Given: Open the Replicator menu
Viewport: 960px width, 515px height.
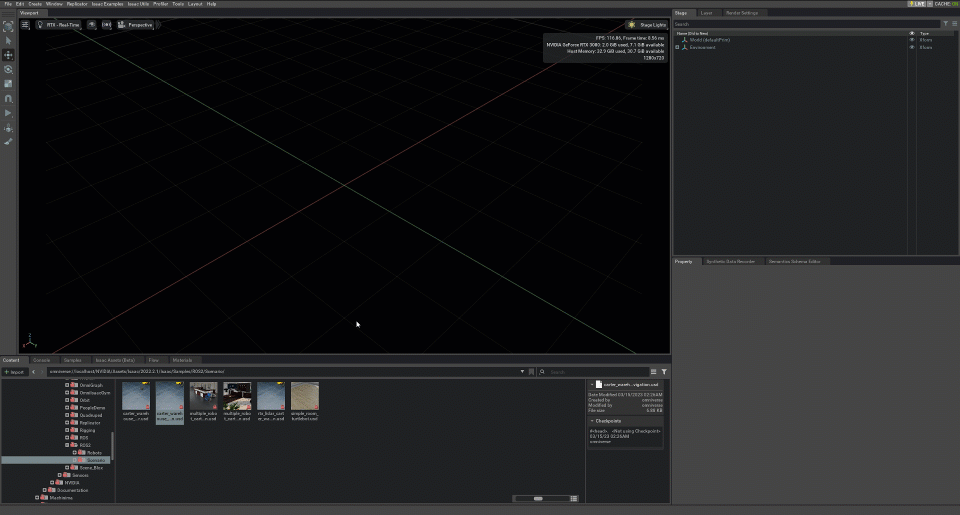Looking at the screenshot, I should click(x=77, y=4).
